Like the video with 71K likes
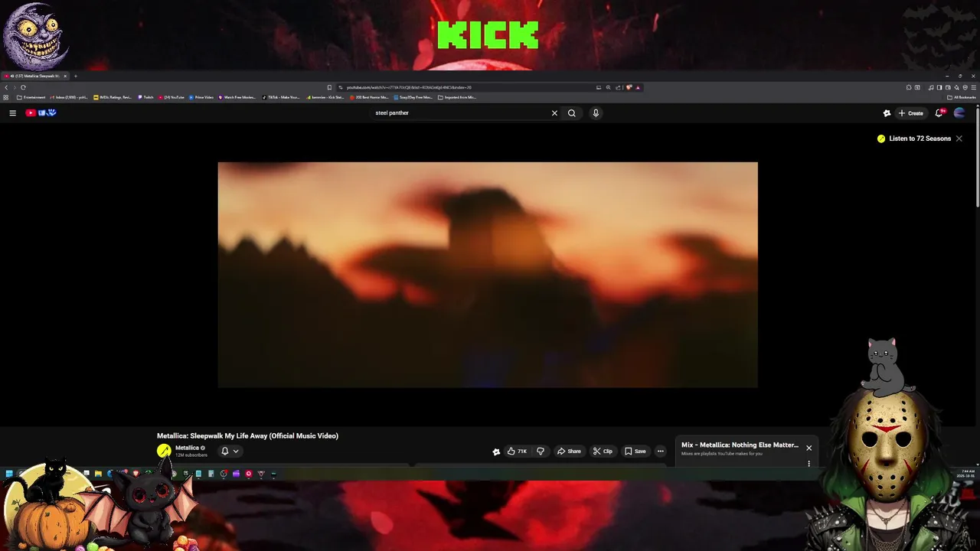980x551 pixels. (517, 452)
